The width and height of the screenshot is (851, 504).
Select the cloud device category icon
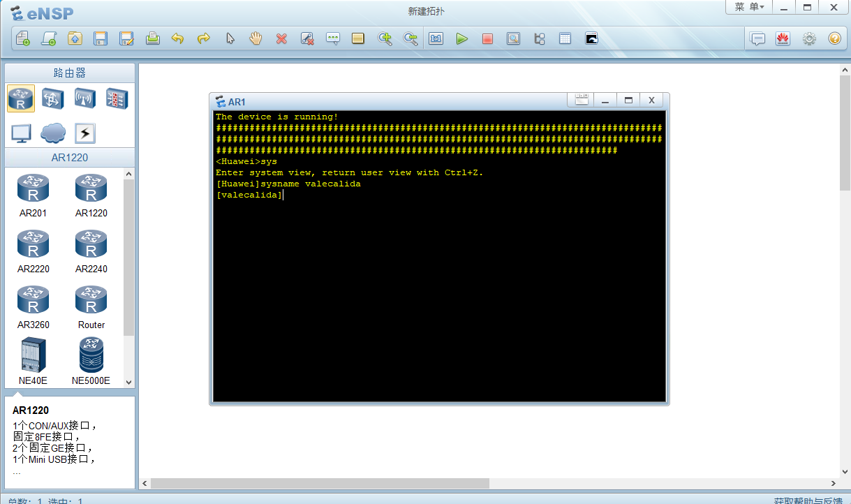pyautogui.click(x=53, y=133)
